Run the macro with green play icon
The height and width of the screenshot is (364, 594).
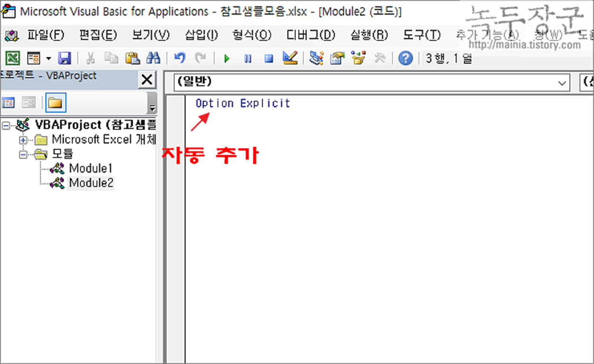(x=227, y=59)
